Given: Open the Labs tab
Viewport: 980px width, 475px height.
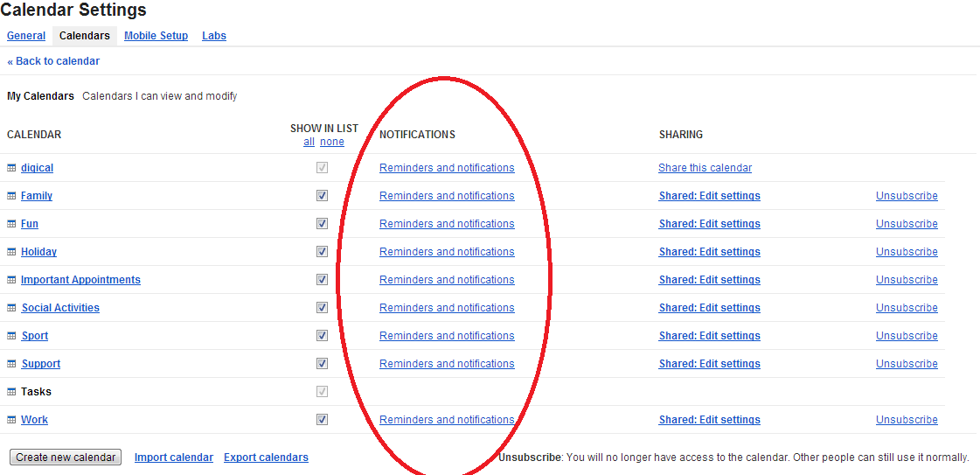Looking at the screenshot, I should (214, 36).
